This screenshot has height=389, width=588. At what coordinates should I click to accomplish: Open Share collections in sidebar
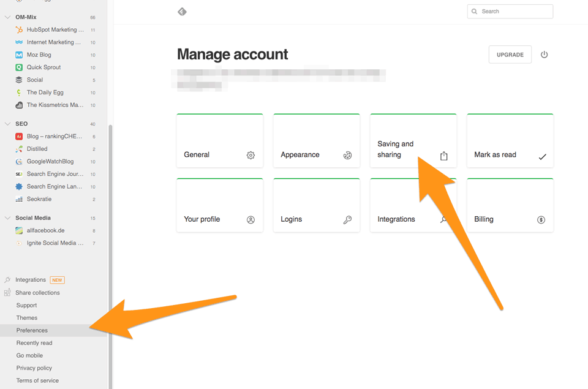pyautogui.click(x=37, y=293)
